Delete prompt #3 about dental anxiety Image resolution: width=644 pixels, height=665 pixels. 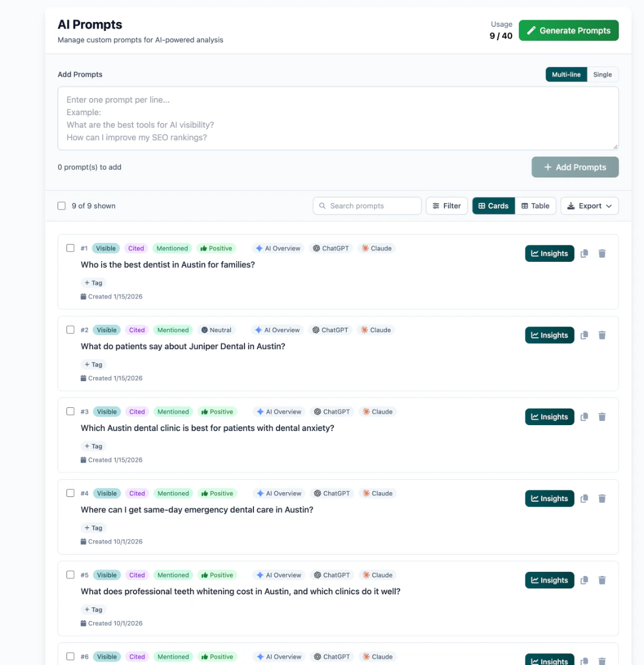point(602,417)
